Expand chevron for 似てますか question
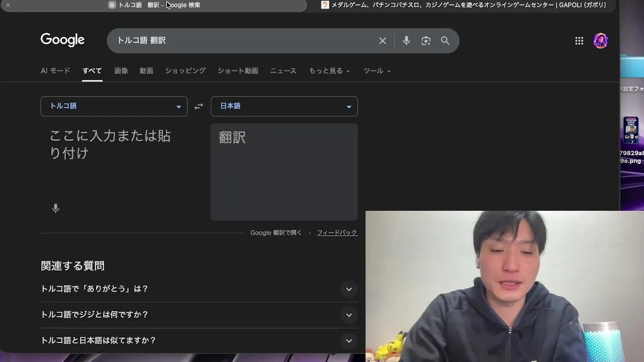The width and height of the screenshot is (644, 362). tap(349, 340)
